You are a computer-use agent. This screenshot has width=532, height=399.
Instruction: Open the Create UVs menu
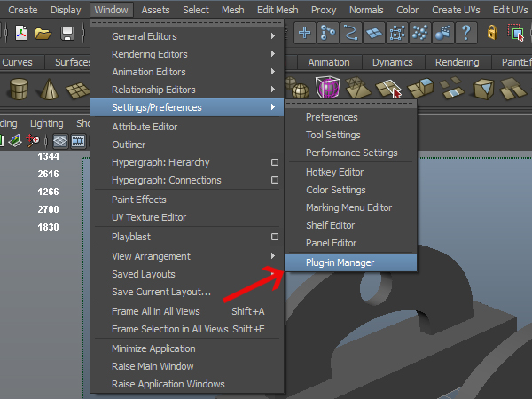pyautogui.click(x=456, y=10)
